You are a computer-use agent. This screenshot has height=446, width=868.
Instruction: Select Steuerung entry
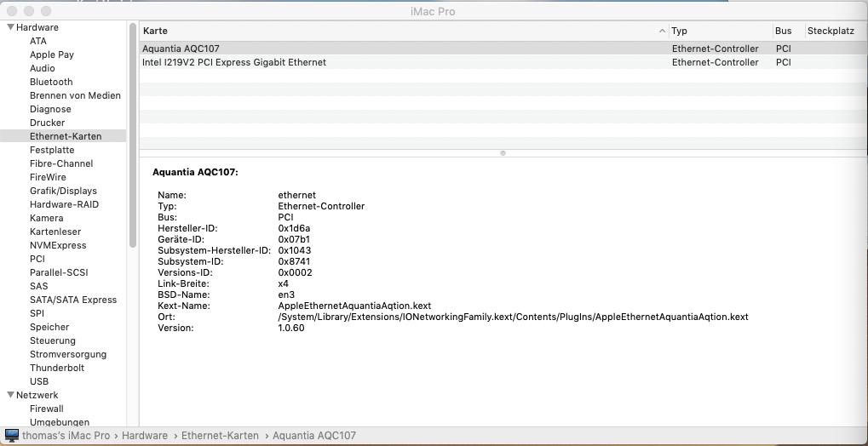click(53, 340)
